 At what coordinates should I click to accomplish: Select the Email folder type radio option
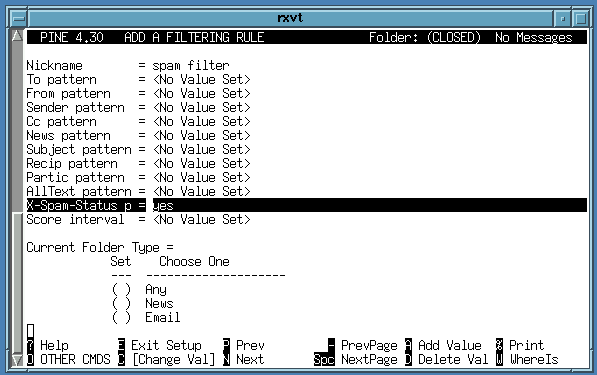click(121, 318)
